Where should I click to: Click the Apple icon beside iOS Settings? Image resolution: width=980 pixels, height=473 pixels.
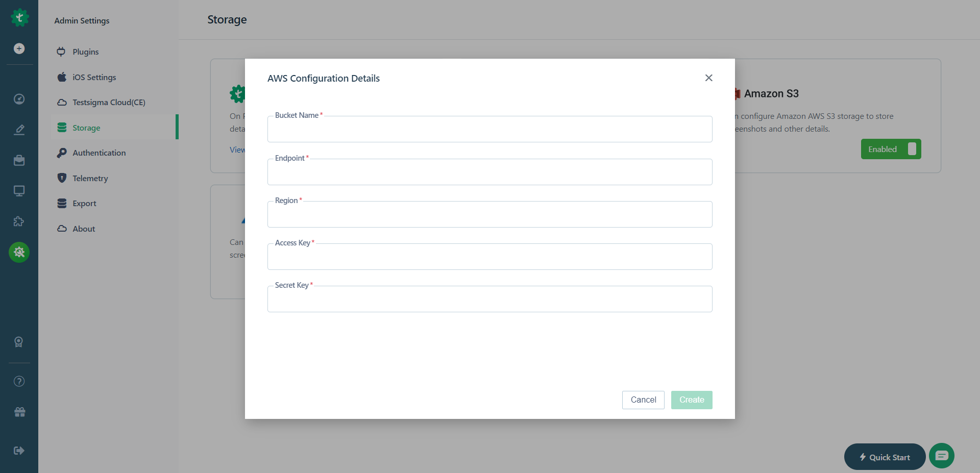pos(62,77)
